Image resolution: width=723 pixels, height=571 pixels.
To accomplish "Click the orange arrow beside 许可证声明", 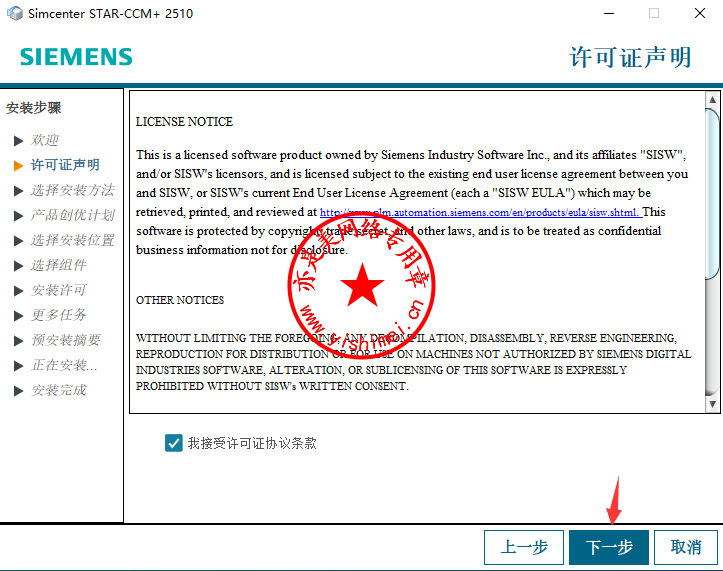I will pyautogui.click(x=18, y=165).
